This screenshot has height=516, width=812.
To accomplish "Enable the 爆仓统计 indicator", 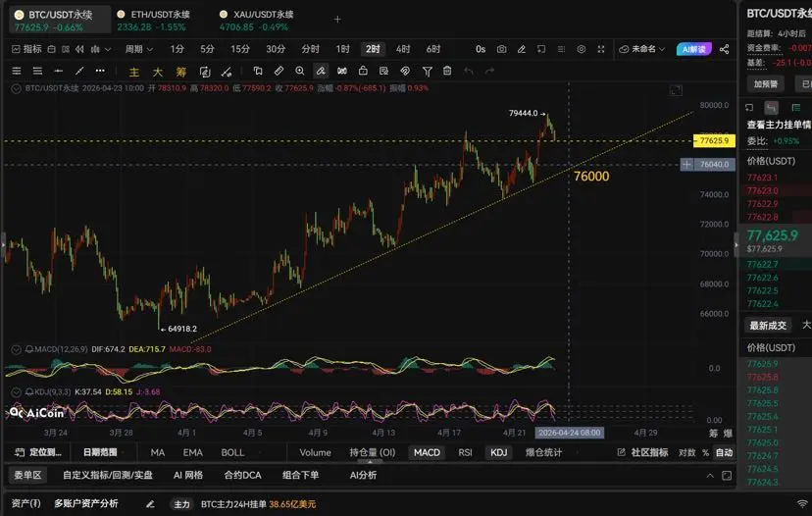I will [543, 453].
